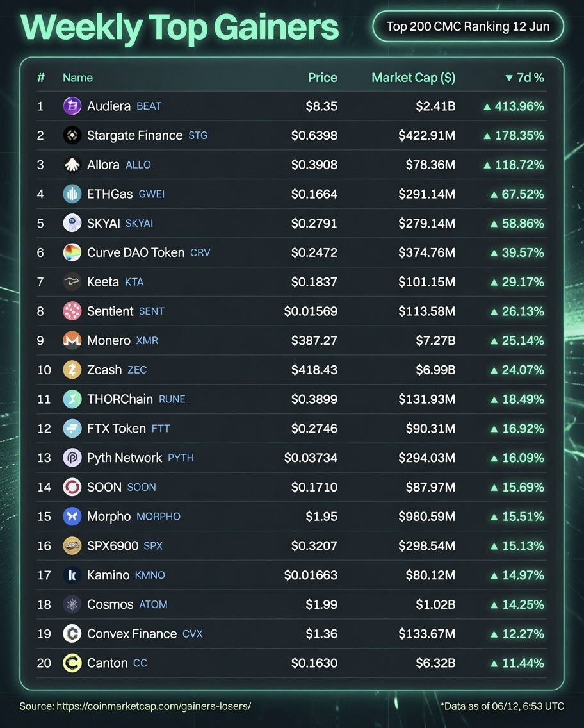
Task: Click the Convex Finance name
Action: [132, 633]
